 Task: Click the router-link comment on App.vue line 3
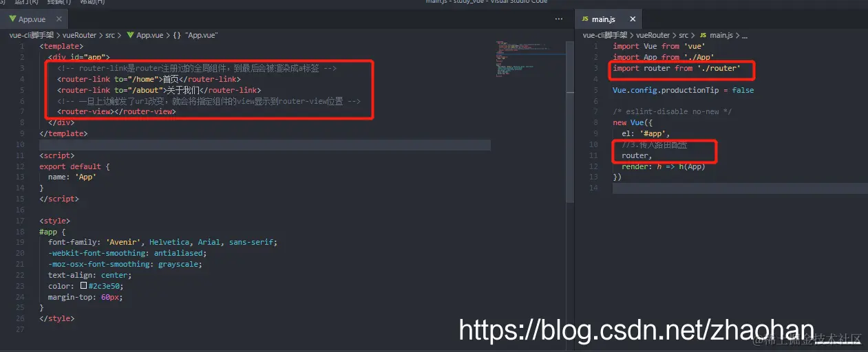(x=197, y=68)
